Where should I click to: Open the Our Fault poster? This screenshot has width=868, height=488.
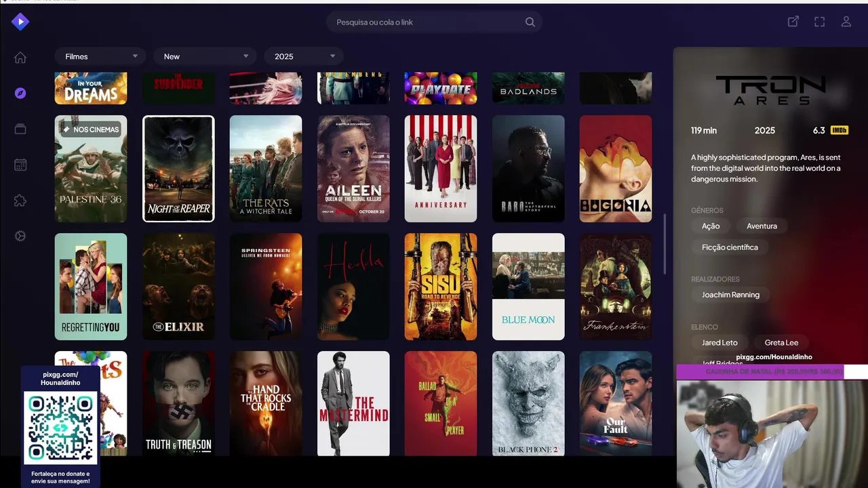616,403
